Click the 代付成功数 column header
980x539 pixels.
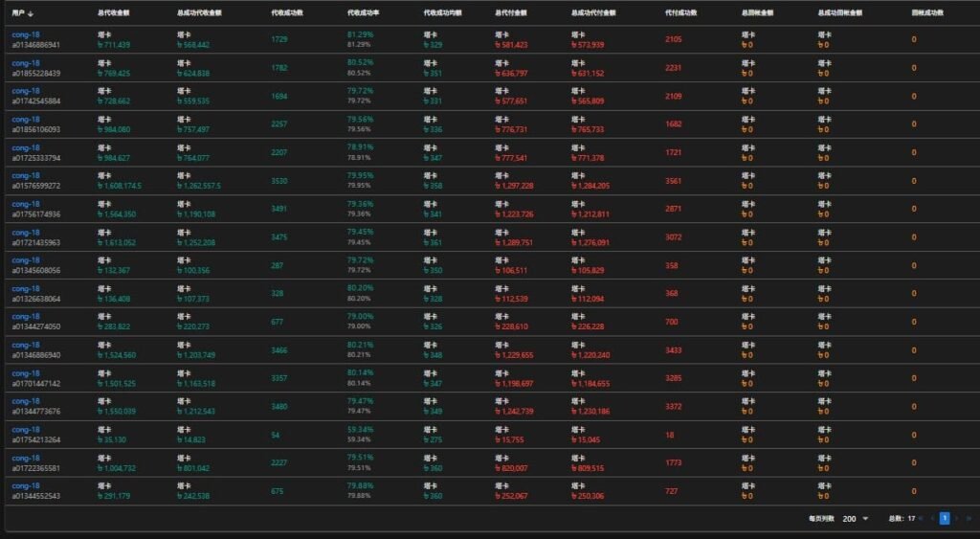click(x=680, y=13)
